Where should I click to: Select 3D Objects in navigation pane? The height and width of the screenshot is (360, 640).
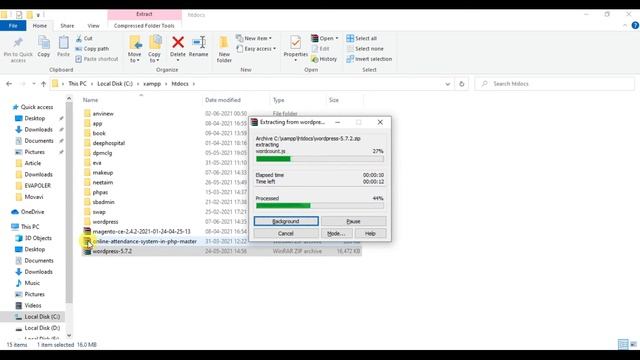(38, 238)
